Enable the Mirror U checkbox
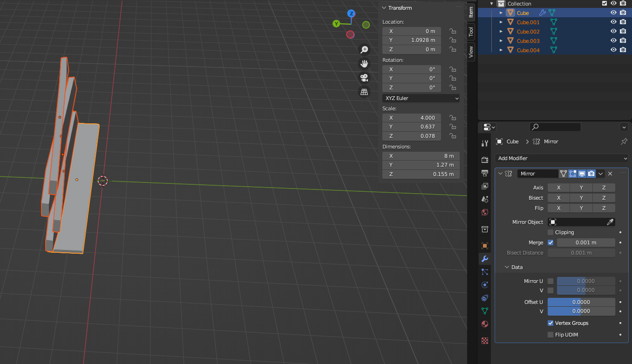 (x=550, y=281)
